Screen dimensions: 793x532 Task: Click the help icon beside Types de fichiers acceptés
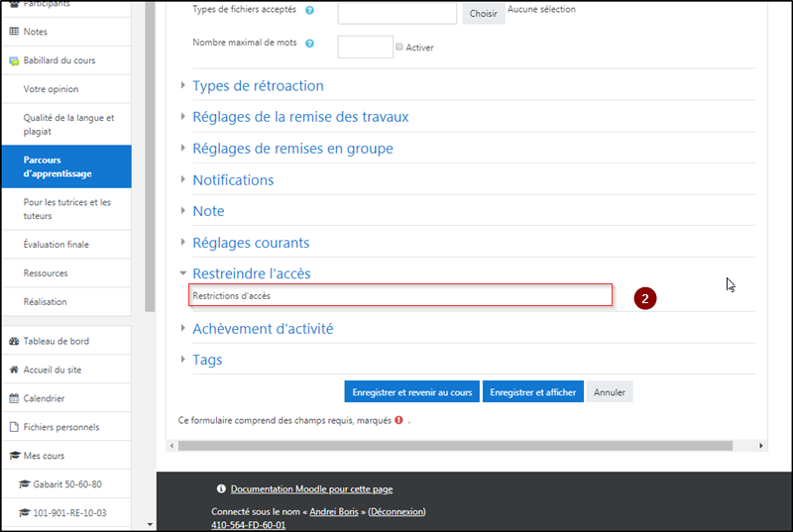[x=310, y=11]
